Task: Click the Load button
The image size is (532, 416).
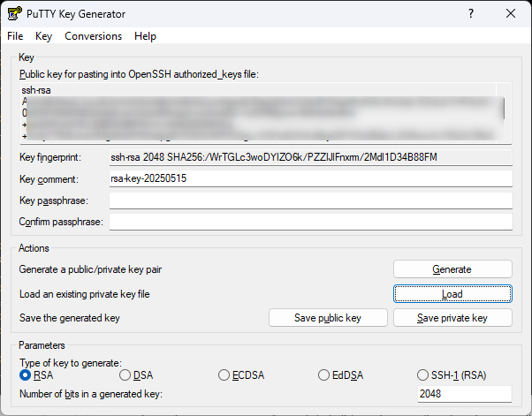Action: 452,293
